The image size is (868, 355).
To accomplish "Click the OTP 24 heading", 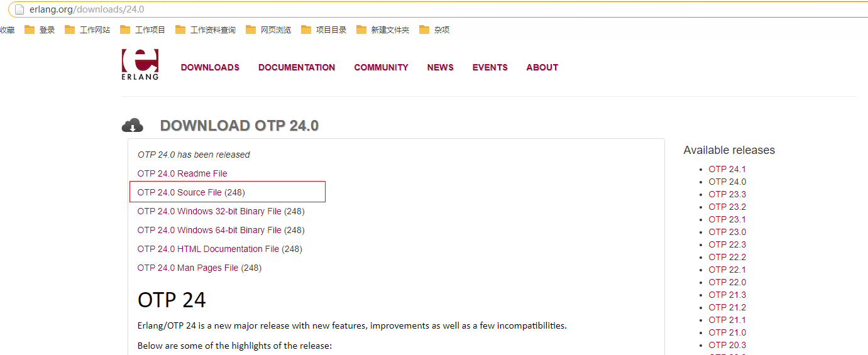I will 172,300.
